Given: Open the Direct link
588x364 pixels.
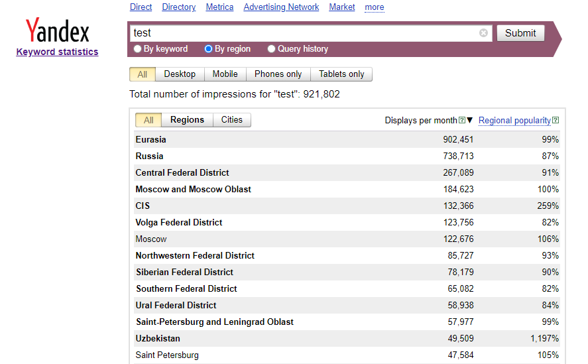Looking at the screenshot, I should tap(141, 7).
